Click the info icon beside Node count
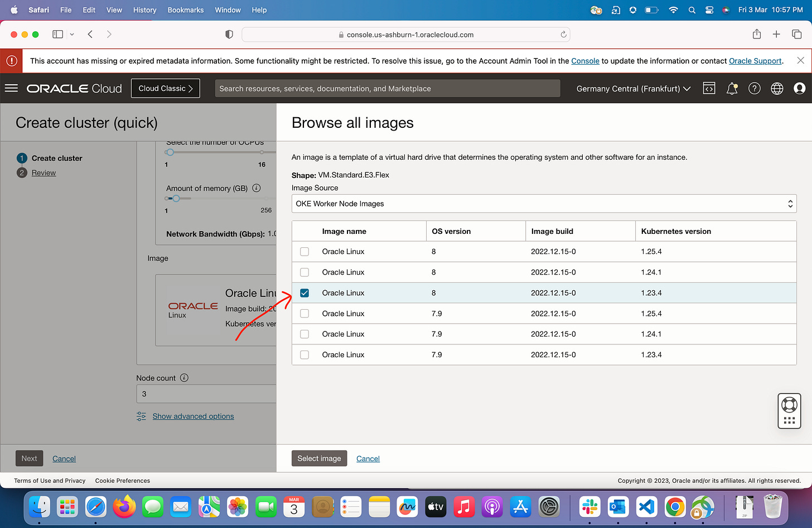Screen dimensions: 812x528 [x=184, y=378]
